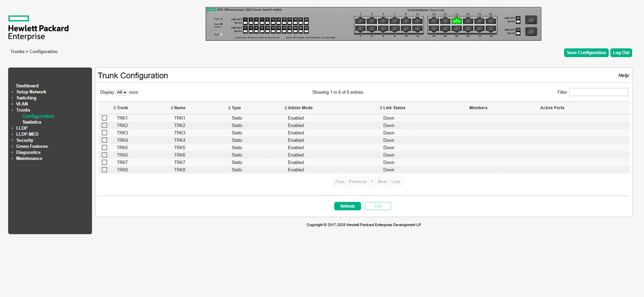Check the TRK5 row checkbox
This screenshot has width=644, height=297.
tap(104, 148)
